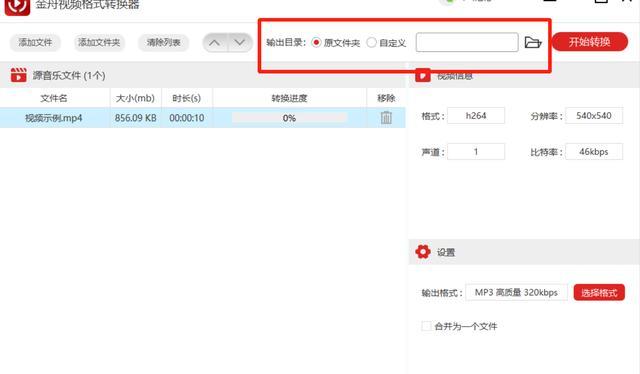Click the 设置 gear icon
640x374 pixels.
pos(423,252)
